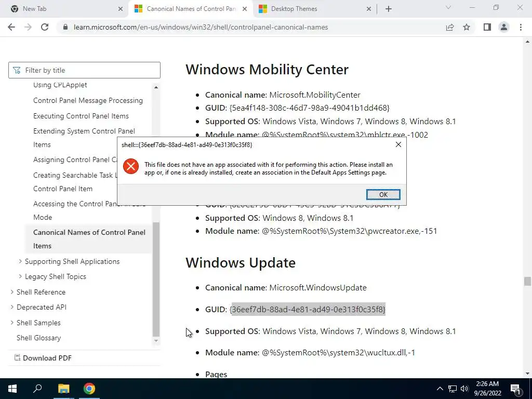Image resolution: width=532 pixels, height=399 pixels.
Task: Click the network tray icon
Action: point(453,389)
